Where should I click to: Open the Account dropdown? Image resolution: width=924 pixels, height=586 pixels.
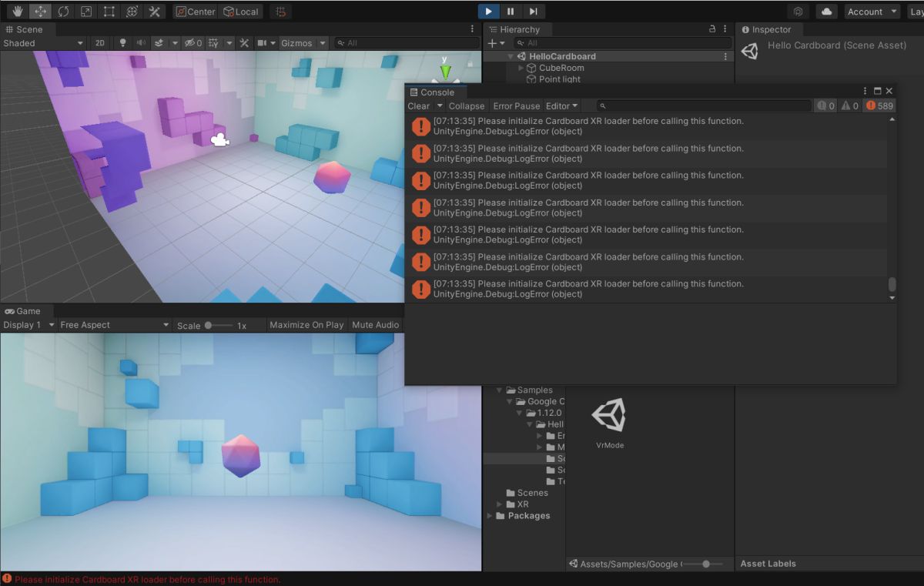click(872, 12)
